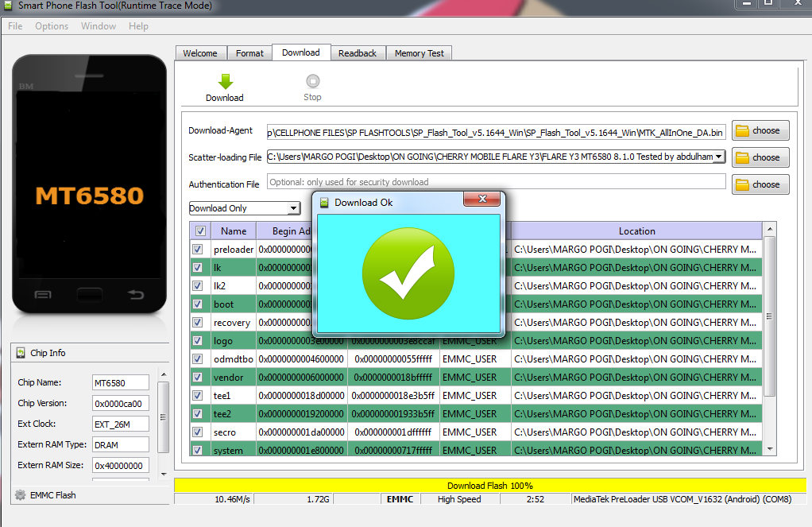812x527 pixels.
Task: Click the Download Ok dialog title icon
Action: [324, 203]
